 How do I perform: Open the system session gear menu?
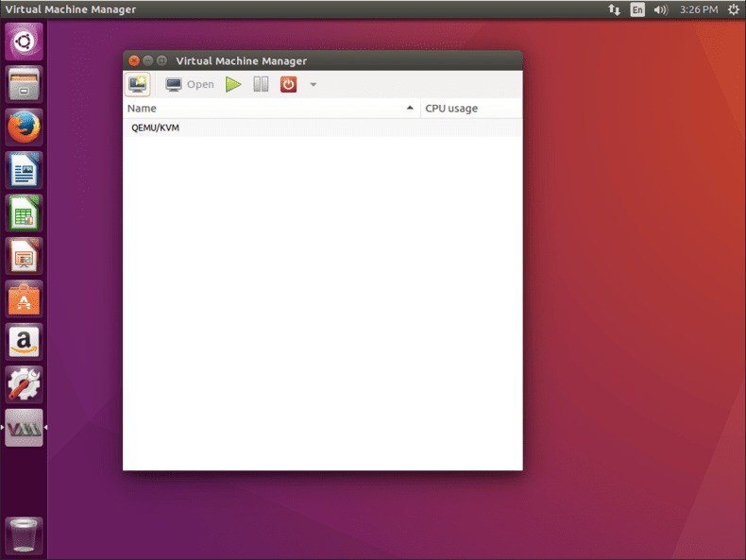tap(734, 9)
